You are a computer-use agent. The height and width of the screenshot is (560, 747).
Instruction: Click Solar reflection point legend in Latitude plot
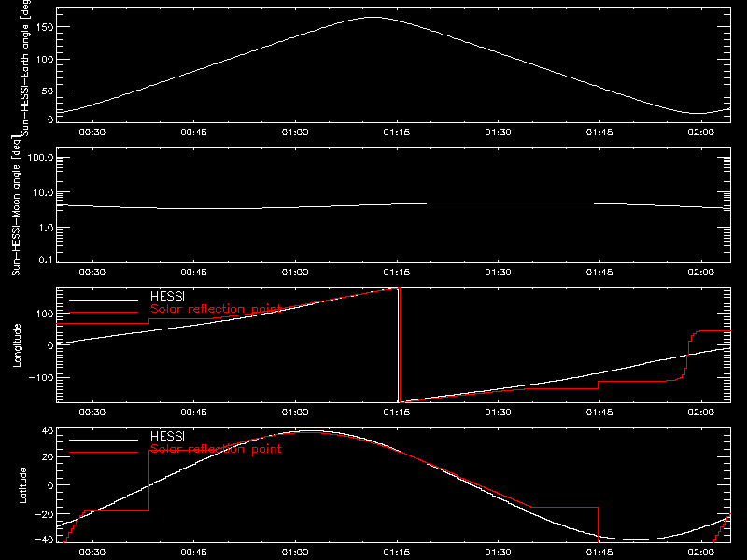[216, 449]
